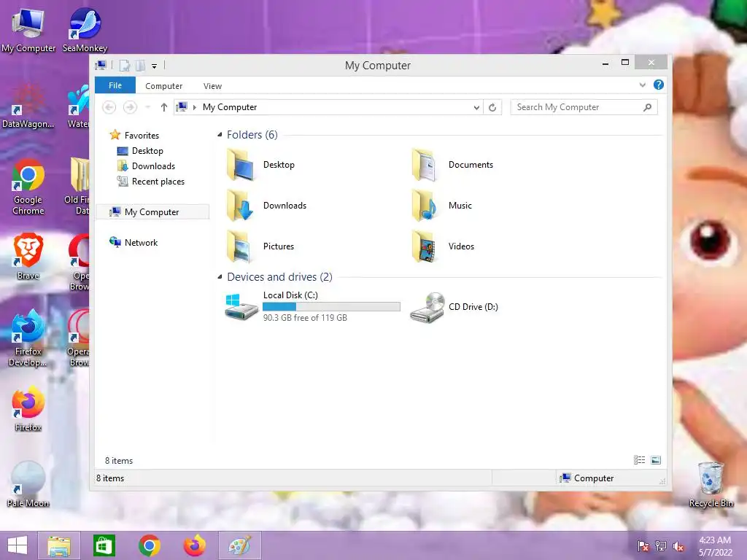Open recent locations dropdown arrow
Image resolution: width=747 pixels, height=560 pixels.
148,107
